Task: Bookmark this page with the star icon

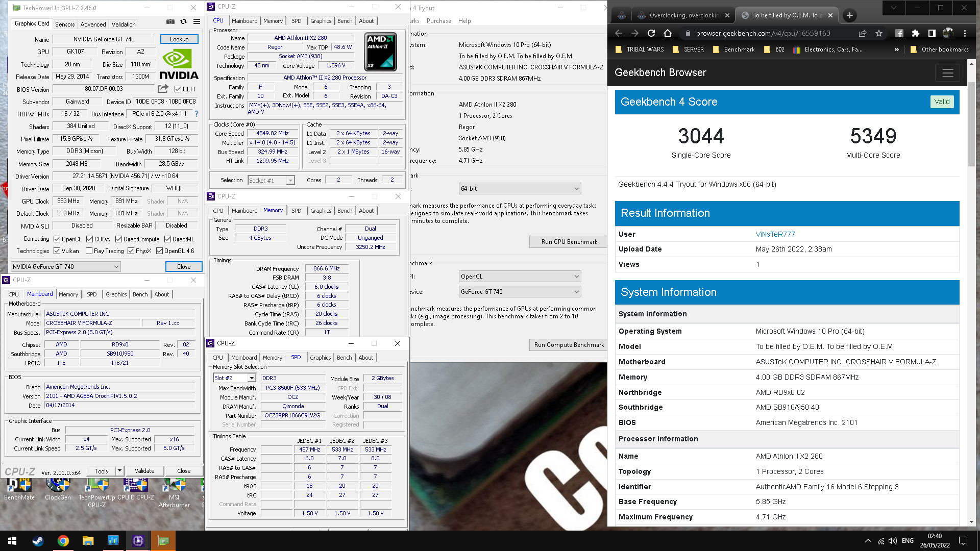Action: coord(879,33)
